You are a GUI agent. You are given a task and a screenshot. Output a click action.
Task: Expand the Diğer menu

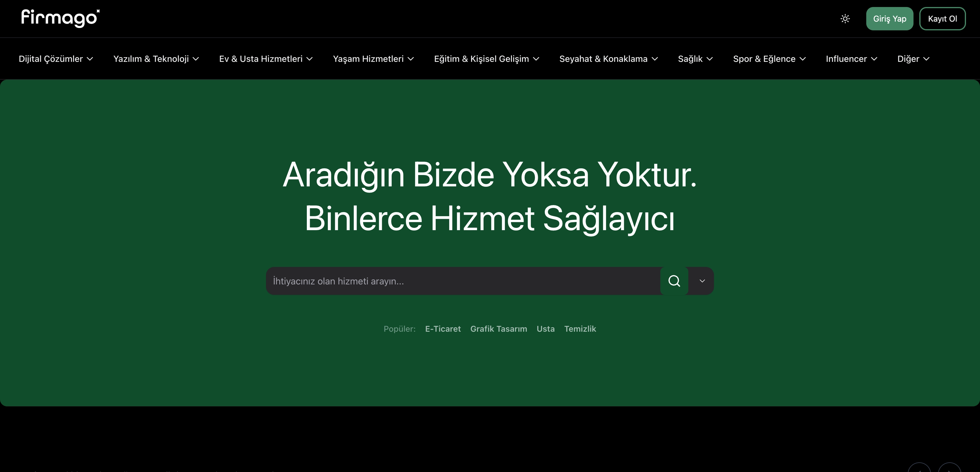(913, 59)
